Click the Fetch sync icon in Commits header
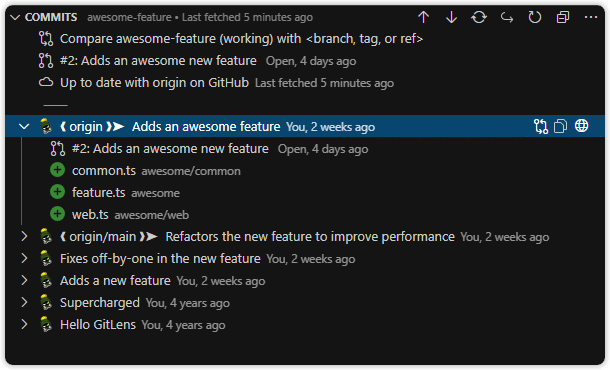 point(479,17)
